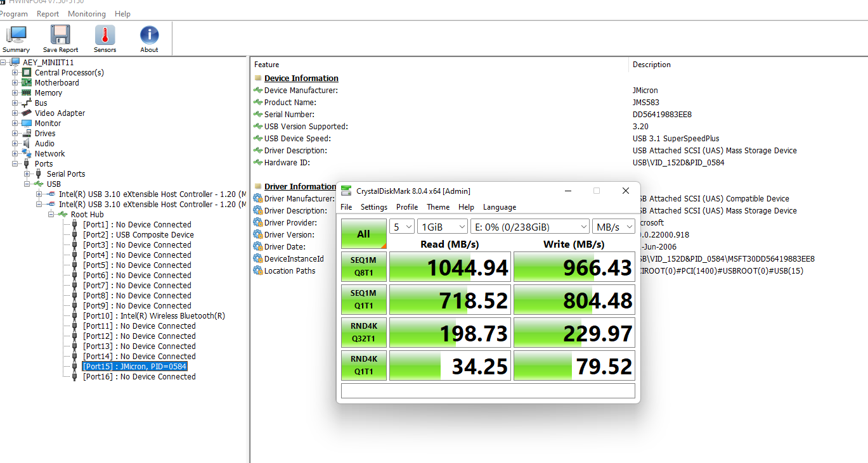Image resolution: width=868 pixels, height=463 pixels.
Task: Open CrystalDiskMark Profile menu
Action: point(407,207)
